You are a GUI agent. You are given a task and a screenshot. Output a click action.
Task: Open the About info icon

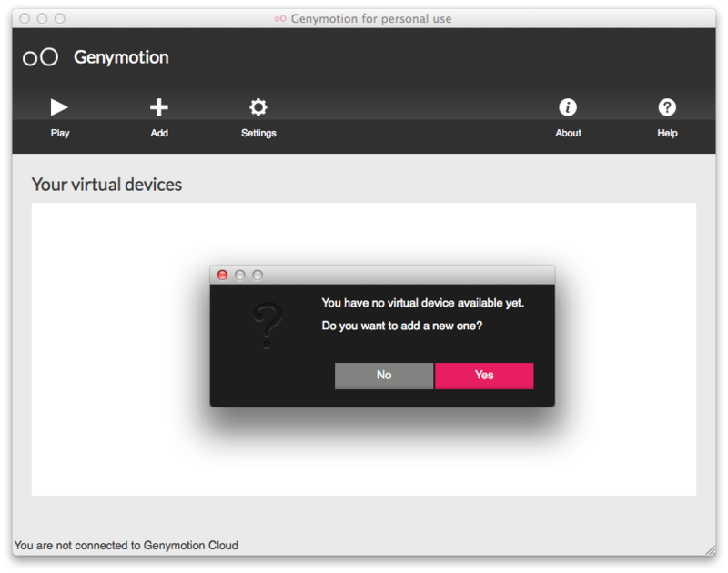(x=567, y=107)
